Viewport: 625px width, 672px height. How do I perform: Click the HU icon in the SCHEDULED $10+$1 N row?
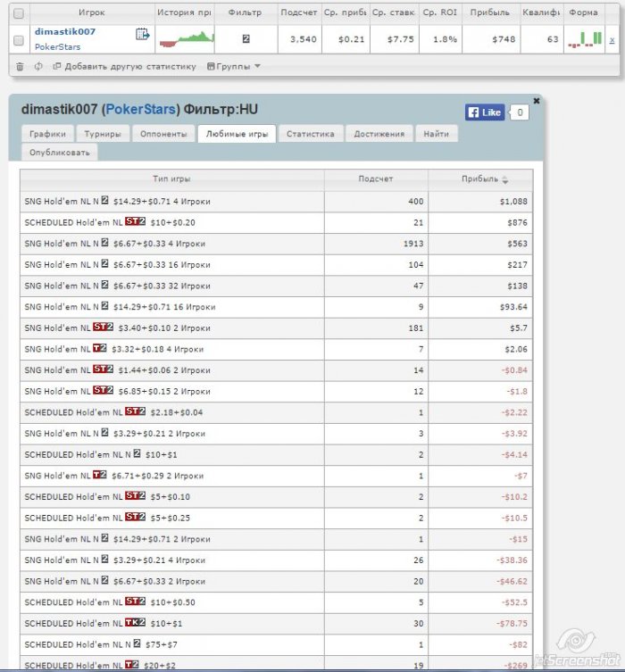(x=137, y=453)
